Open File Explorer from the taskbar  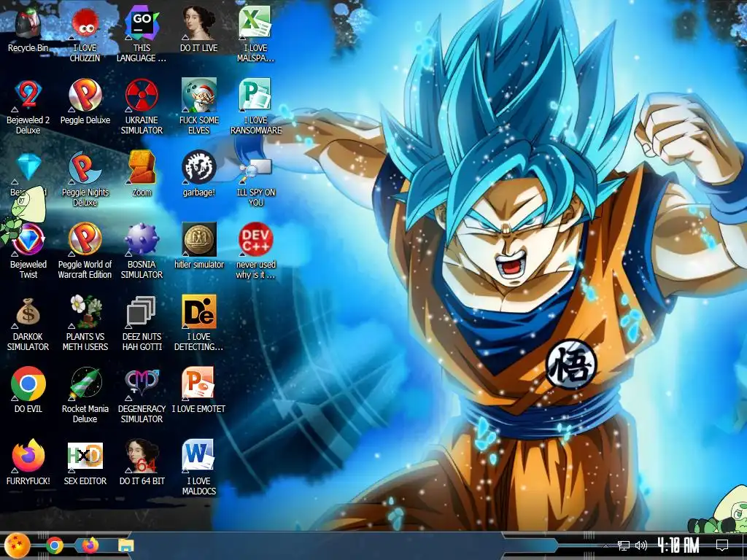(x=125, y=545)
